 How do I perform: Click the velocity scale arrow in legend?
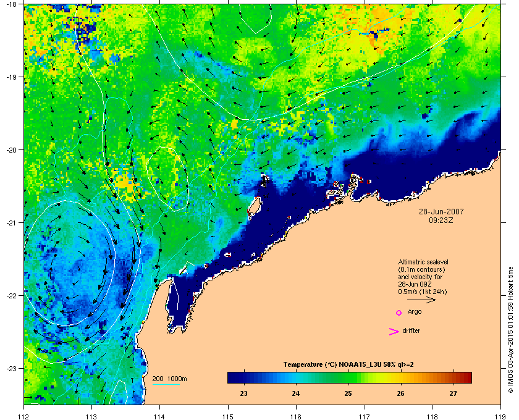421,300
